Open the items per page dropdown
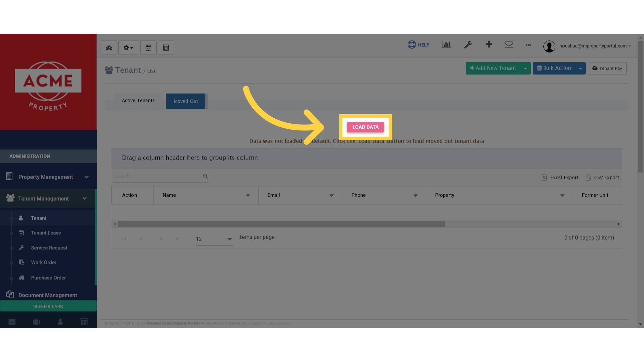The image size is (644, 362). point(214,239)
